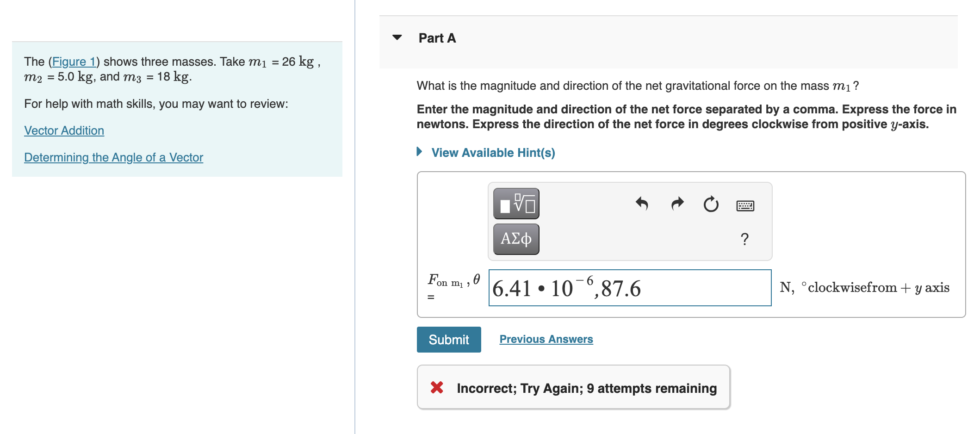Open Previous Answers

tap(546, 339)
